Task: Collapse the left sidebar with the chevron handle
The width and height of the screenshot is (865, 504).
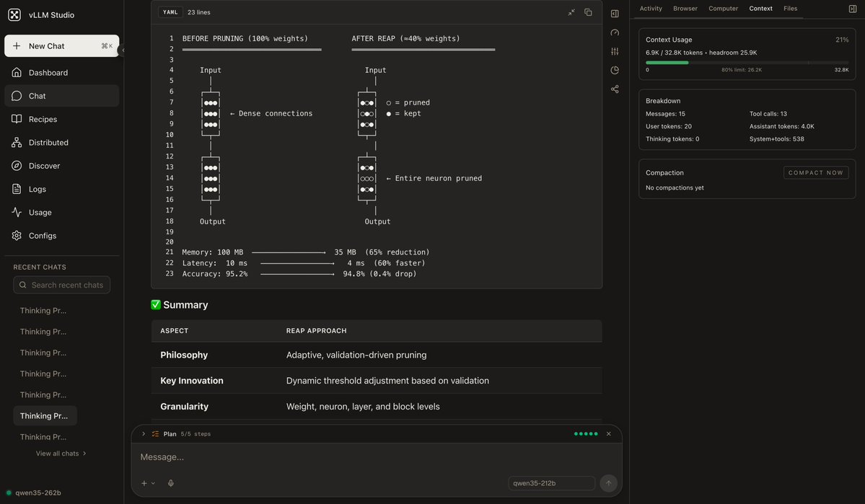Action: pyautogui.click(x=123, y=50)
